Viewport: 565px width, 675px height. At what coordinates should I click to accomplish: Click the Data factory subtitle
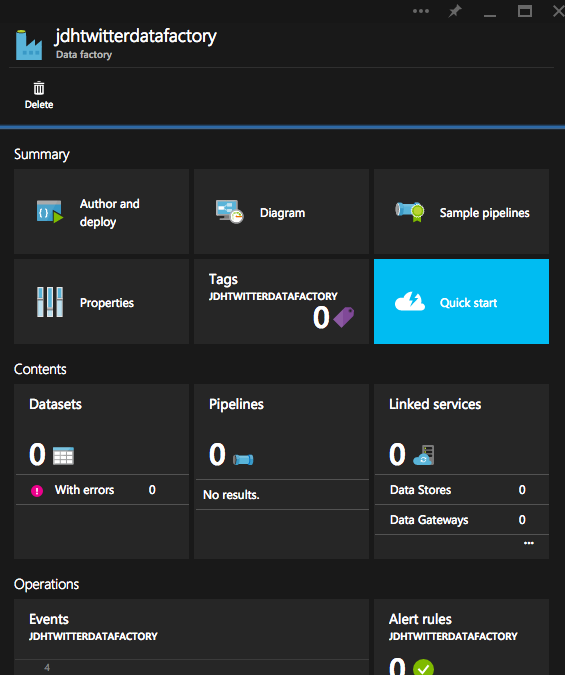[84, 55]
